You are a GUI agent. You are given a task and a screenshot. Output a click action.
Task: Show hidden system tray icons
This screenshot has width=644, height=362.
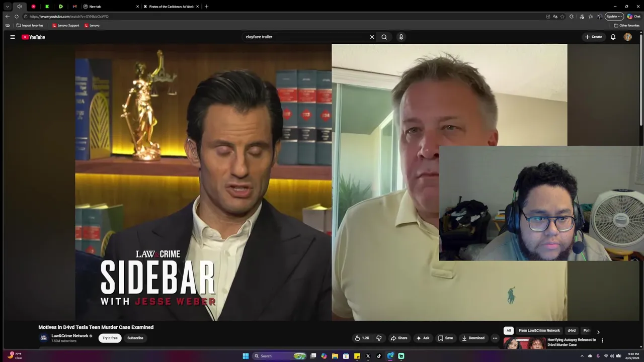[x=582, y=356]
